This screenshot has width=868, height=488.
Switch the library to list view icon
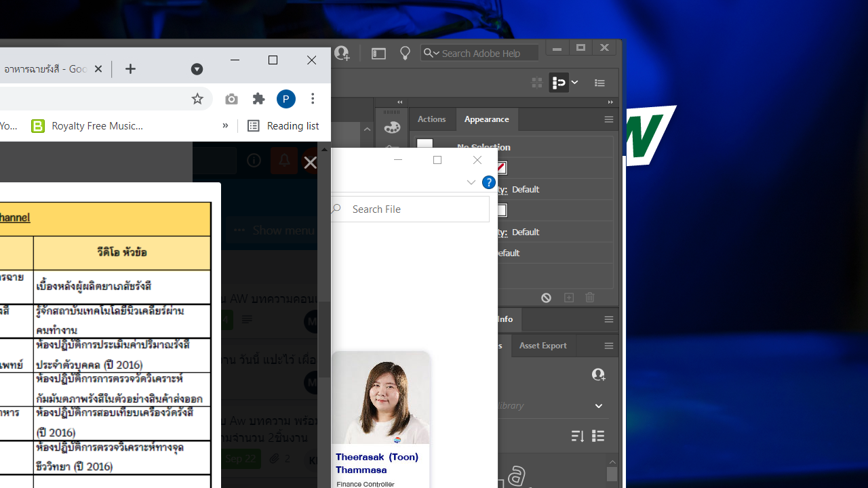click(598, 436)
